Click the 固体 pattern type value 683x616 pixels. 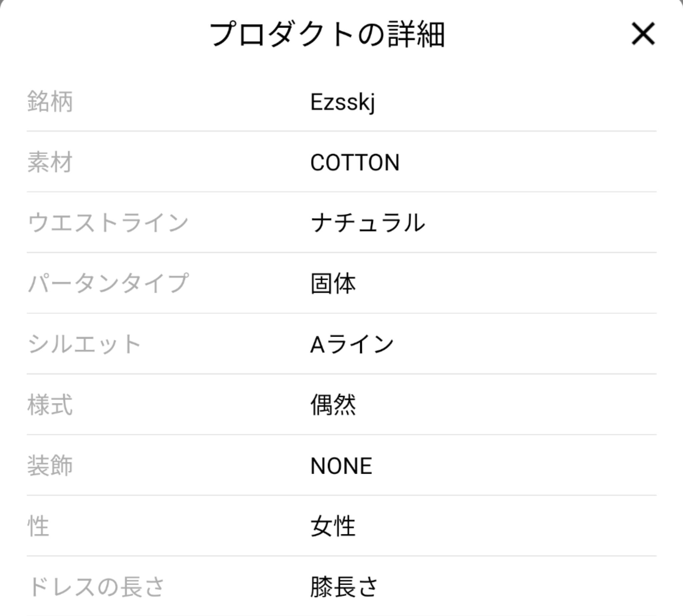333,283
